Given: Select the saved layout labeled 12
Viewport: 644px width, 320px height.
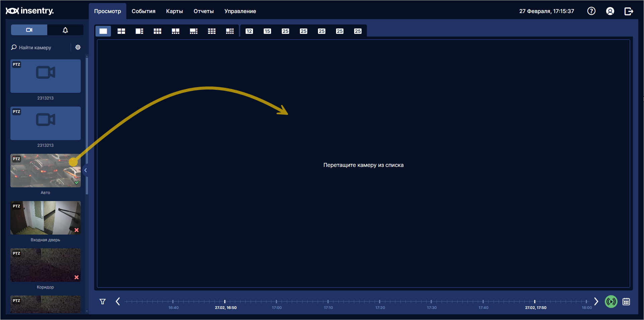Looking at the screenshot, I should [x=249, y=31].
